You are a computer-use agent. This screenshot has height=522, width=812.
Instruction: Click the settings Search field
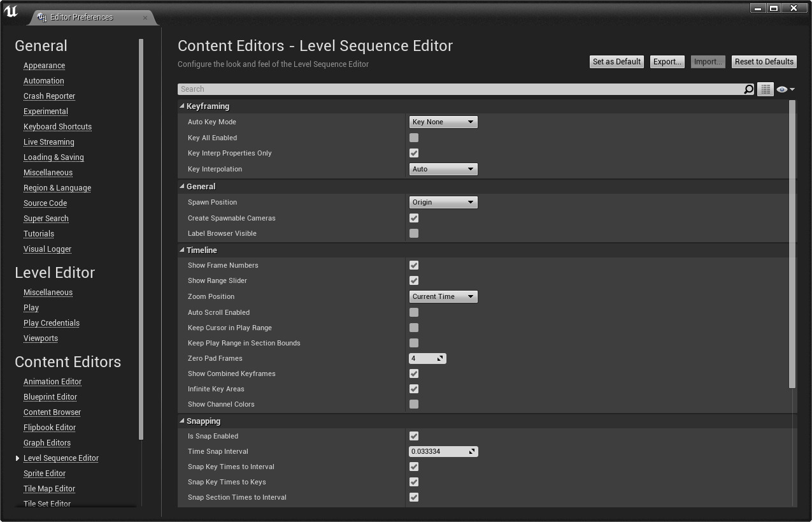pos(459,89)
